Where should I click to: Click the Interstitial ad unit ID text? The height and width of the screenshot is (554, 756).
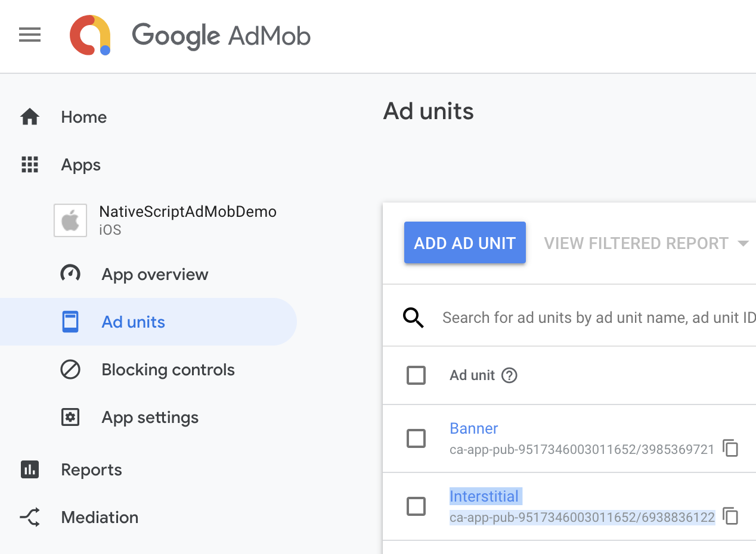(582, 518)
